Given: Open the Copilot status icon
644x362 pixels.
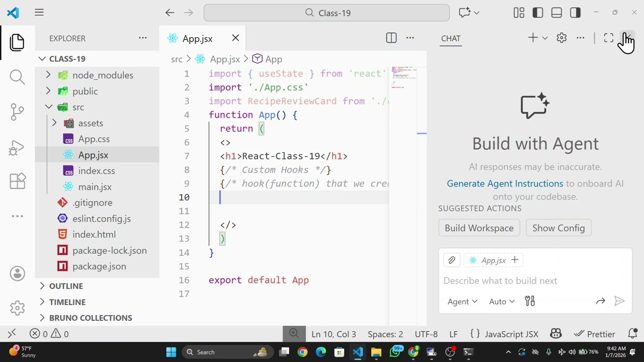Looking at the screenshot, I should coord(556,334).
